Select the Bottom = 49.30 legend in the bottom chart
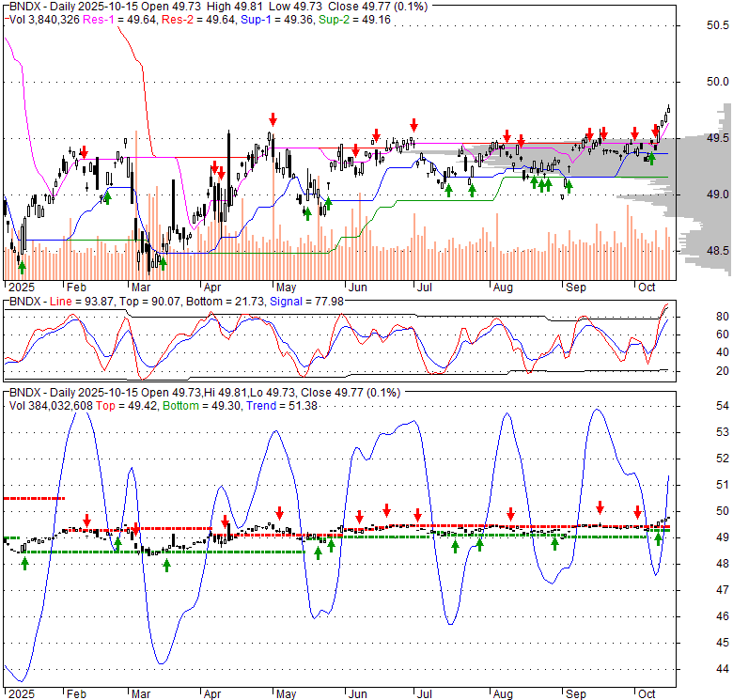733x700 pixels. tap(202, 406)
